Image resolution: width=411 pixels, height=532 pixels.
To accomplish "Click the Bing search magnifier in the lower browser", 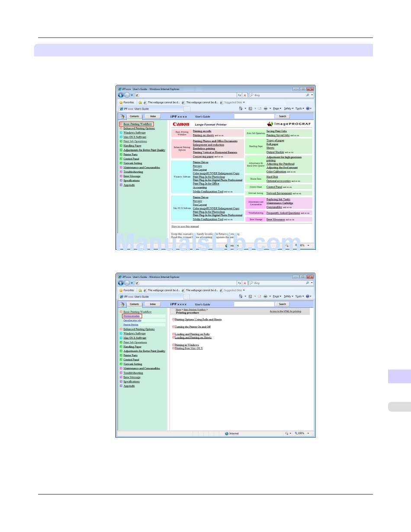I will (307, 283).
